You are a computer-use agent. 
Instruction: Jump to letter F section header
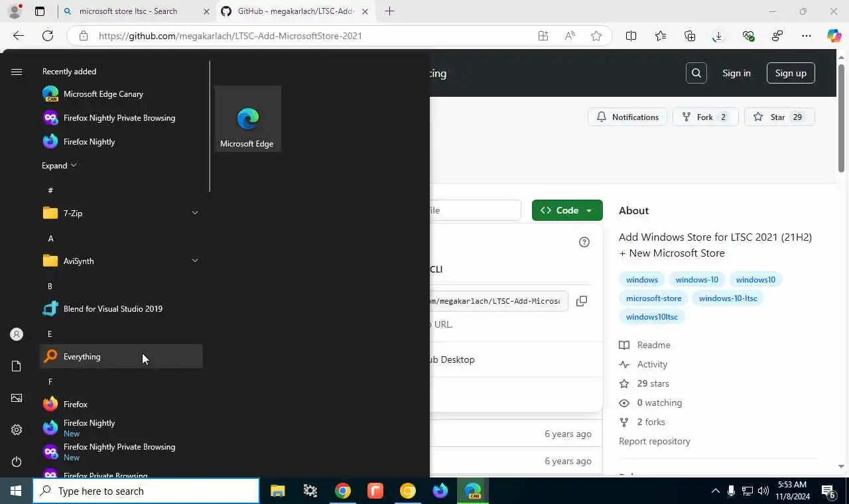click(50, 382)
